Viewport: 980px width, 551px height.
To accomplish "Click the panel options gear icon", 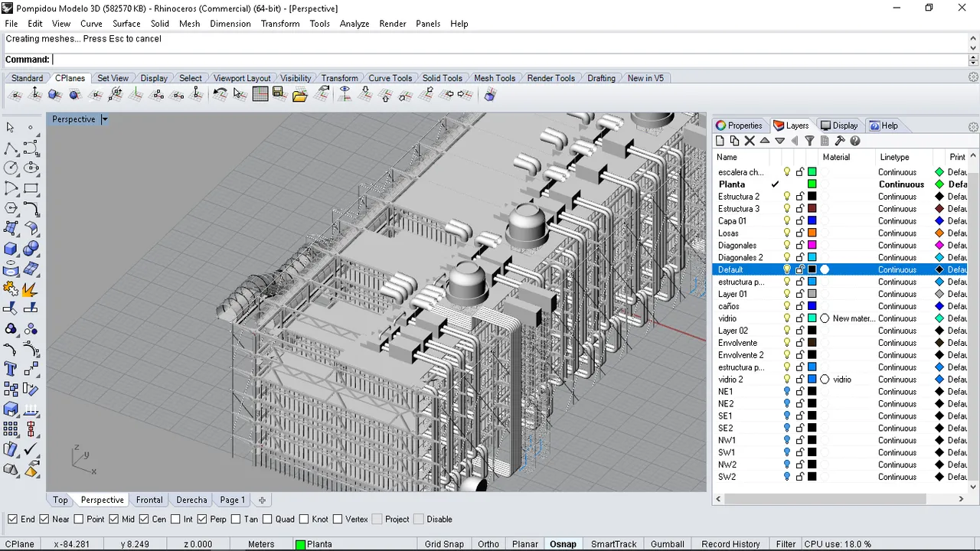I will point(973,126).
